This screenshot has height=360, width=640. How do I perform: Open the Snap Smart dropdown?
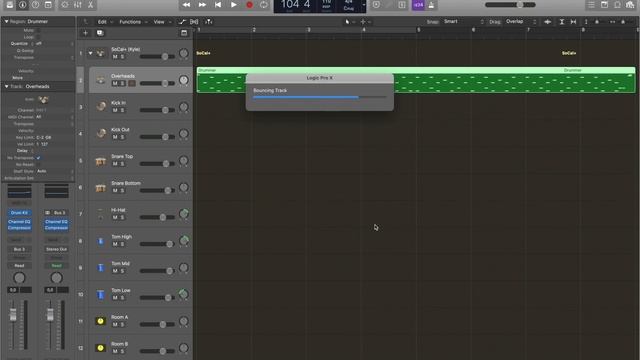click(464, 22)
